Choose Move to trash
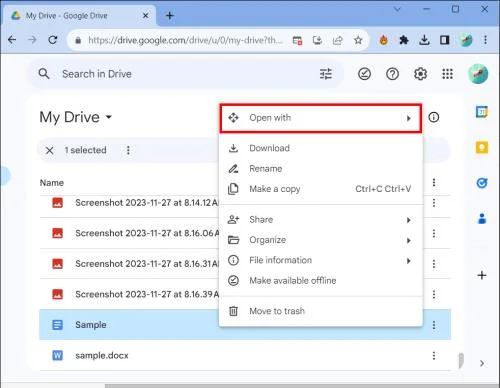The height and width of the screenshot is (388, 500). pos(321,311)
